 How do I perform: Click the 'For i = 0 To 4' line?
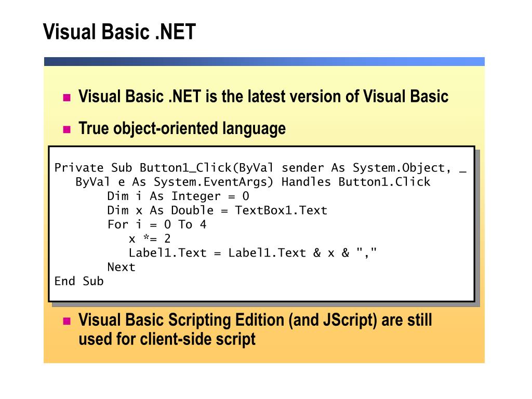click(x=157, y=224)
